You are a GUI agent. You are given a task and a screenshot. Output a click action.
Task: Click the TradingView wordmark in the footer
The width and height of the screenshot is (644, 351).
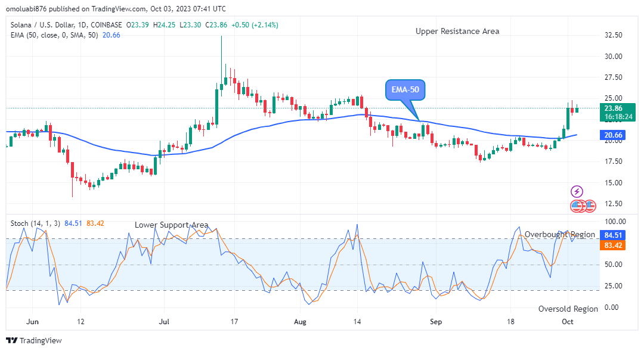41,340
